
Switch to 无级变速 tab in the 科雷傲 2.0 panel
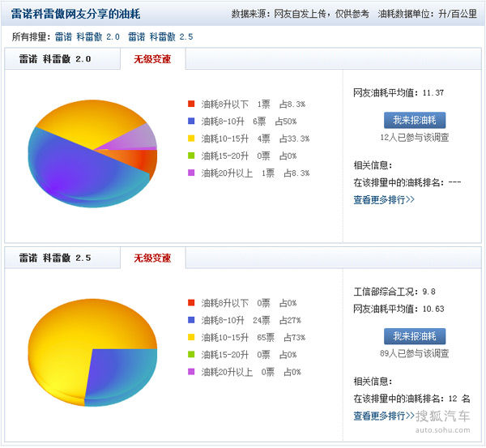(x=152, y=59)
